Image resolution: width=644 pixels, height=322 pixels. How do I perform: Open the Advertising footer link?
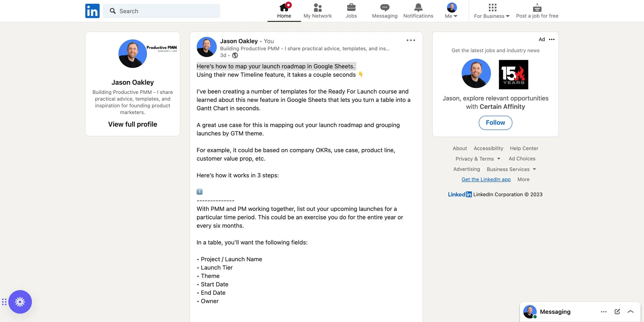(467, 169)
